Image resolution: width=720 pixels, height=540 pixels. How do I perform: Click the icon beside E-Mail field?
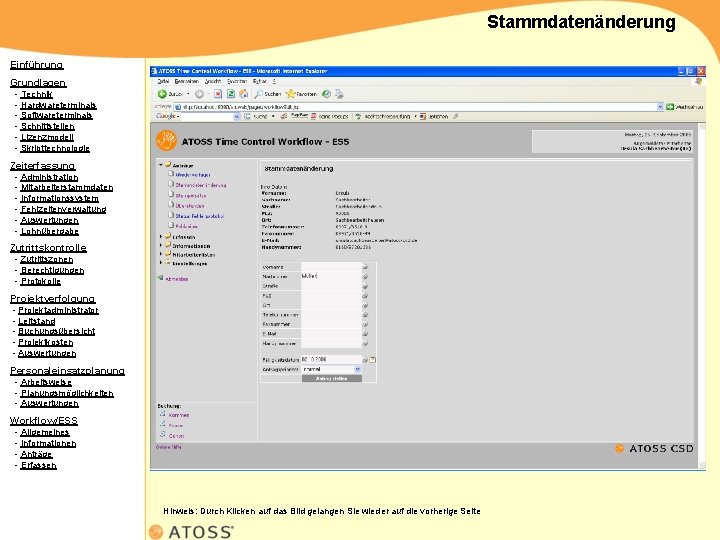click(x=366, y=334)
